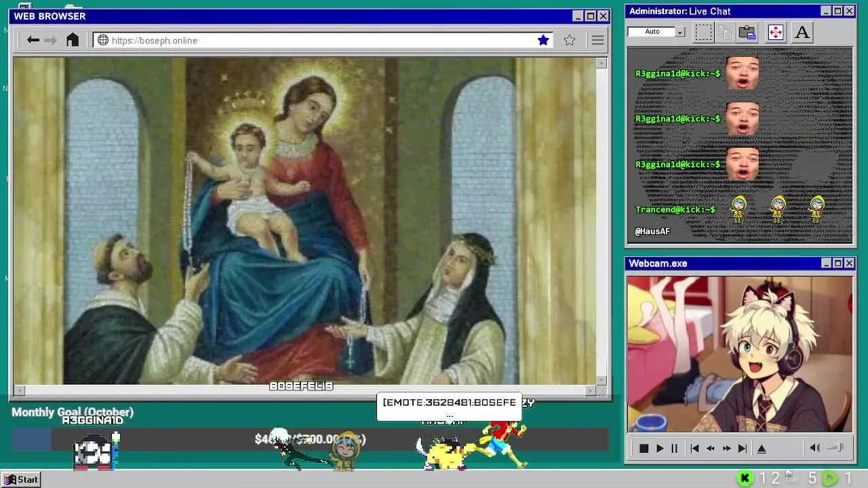This screenshot has width=868, height=488.
Task: Click the number 5 in the taskbar
Action: coord(812,479)
